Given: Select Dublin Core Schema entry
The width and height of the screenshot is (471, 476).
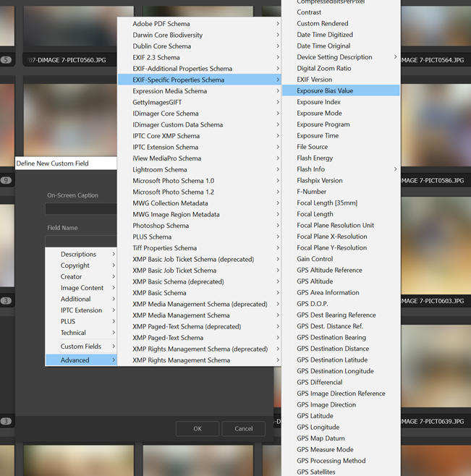Looking at the screenshot, I should click(199, 46).
